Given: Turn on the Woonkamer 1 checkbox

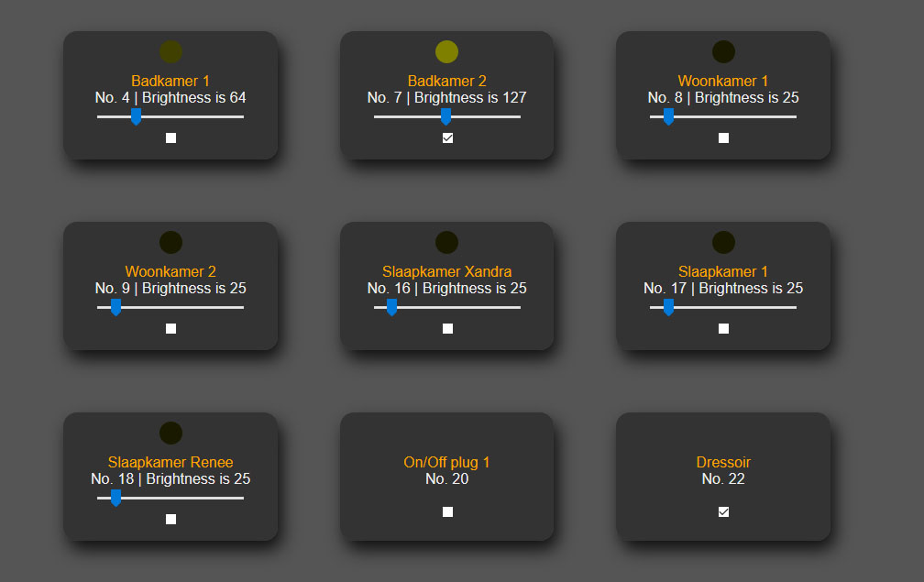Looking at the screenshot, I should coord(723,137).
